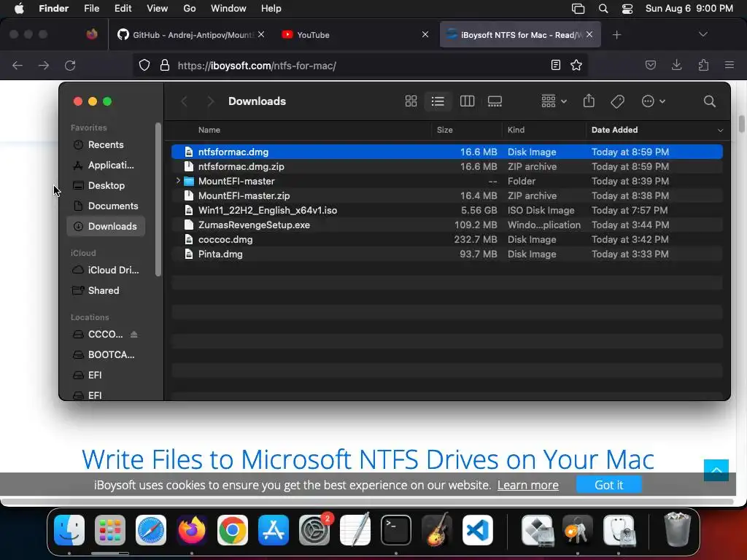The height and width of the screenshot is (560, 747).
Task: Click scroll-to-top arrow button
Action: pos(716,470)
